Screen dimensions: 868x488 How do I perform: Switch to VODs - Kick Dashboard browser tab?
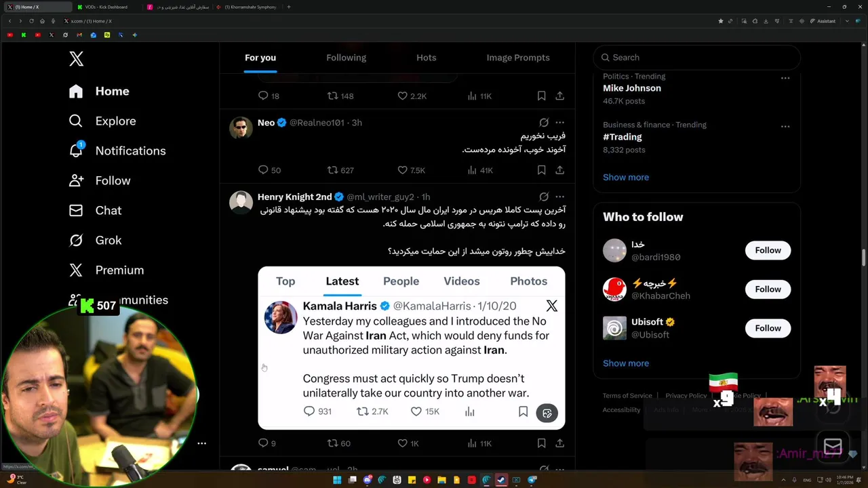click(x=106, y=7)
